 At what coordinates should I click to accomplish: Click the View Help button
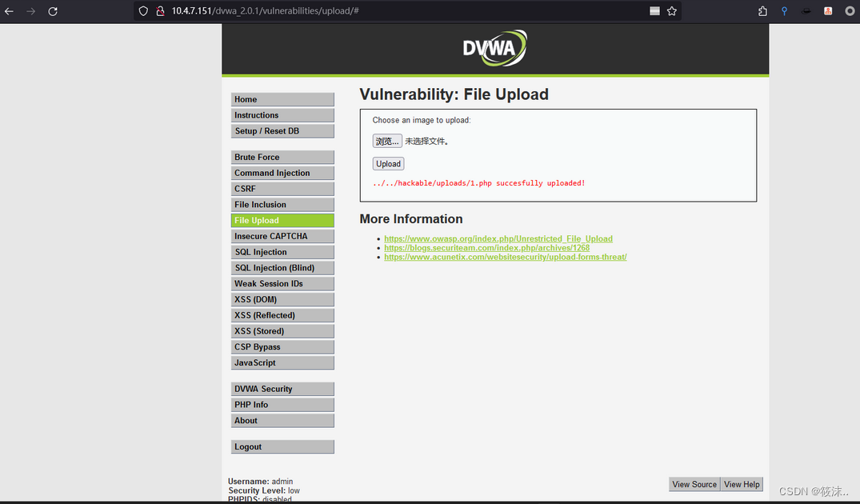tap(742, 484)
